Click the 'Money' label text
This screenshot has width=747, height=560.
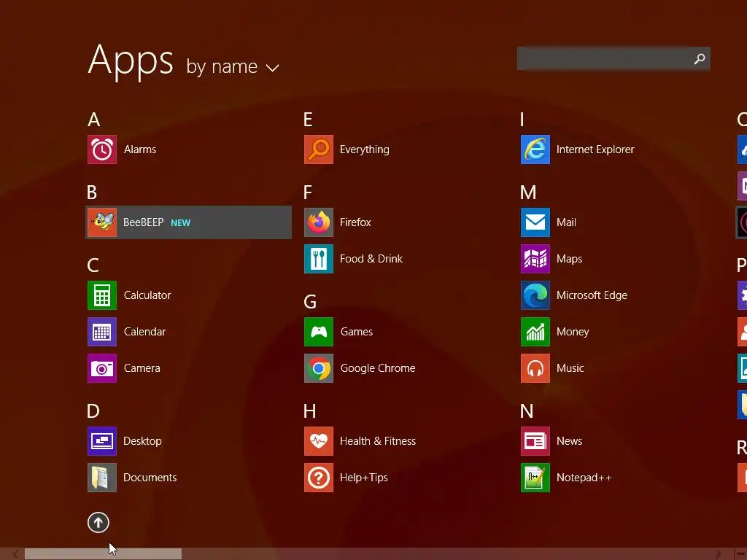[573, 332]
